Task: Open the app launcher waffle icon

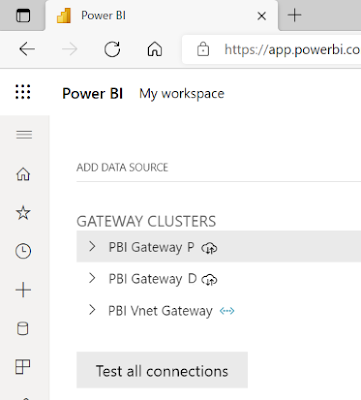Action: pyautogui.click(x=23, y=92)
